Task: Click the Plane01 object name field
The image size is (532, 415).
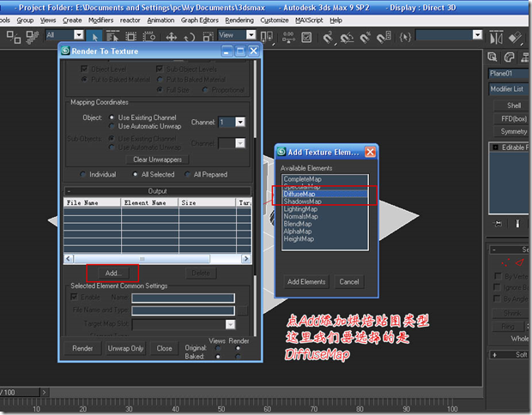Action: tap(509, 73)
